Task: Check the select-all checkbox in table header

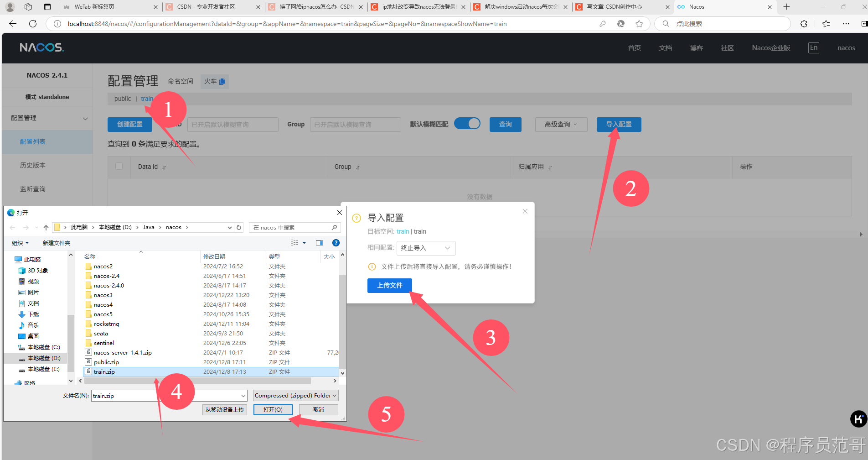Action: tap(119, 166)
